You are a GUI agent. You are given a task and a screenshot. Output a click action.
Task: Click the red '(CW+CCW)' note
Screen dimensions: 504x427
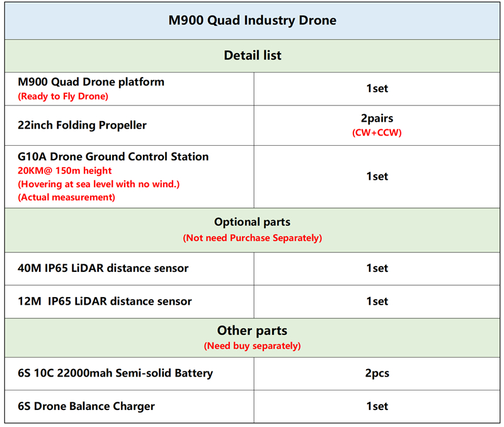[377, 132]
